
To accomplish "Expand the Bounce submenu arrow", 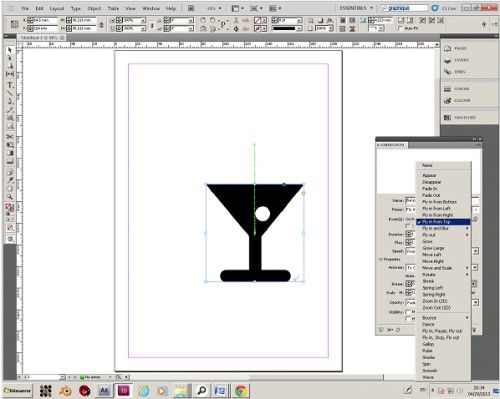I will 467,318.
